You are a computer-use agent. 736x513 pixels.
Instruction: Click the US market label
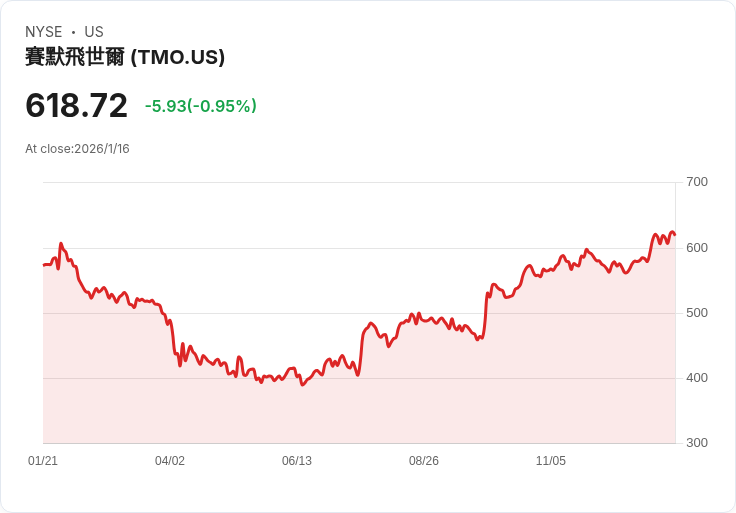pos(94,32)
